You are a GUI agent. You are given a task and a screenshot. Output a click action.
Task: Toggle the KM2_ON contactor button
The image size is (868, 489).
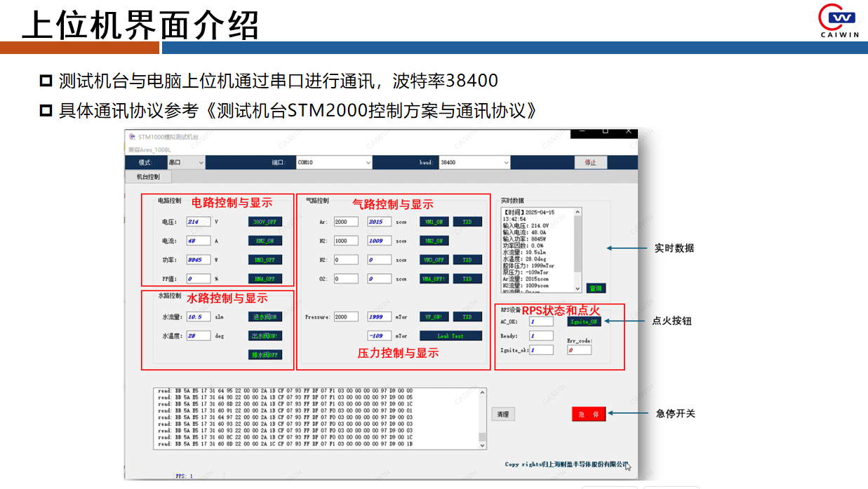tap(265, 241)
